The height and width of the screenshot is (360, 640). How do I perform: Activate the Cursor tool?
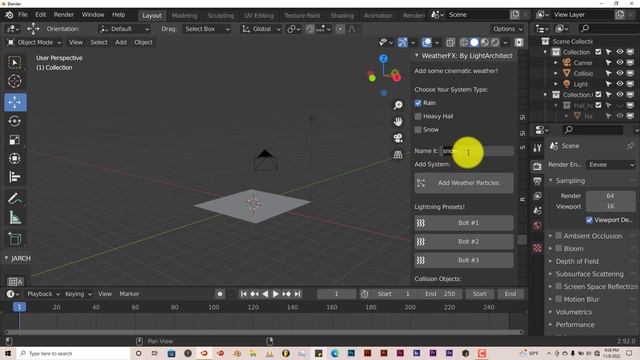15,81
